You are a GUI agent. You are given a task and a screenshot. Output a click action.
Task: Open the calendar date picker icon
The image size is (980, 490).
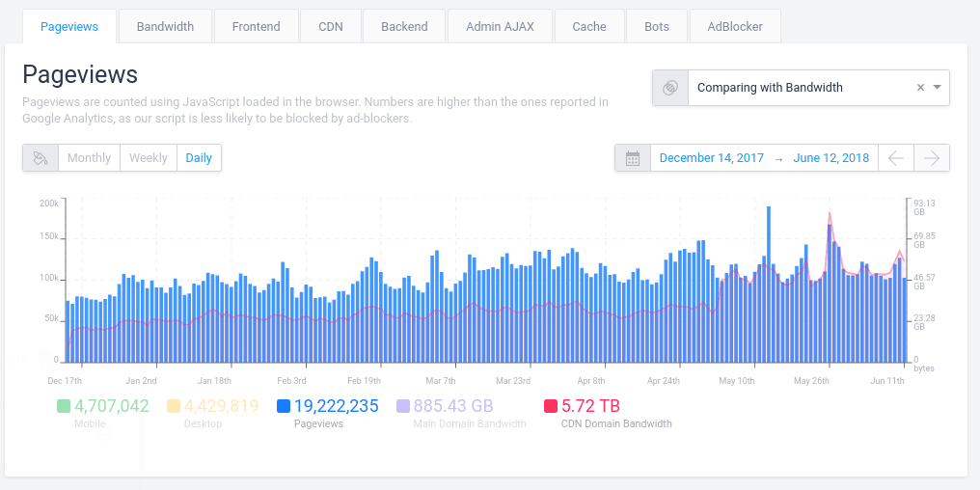coord(633,157)
